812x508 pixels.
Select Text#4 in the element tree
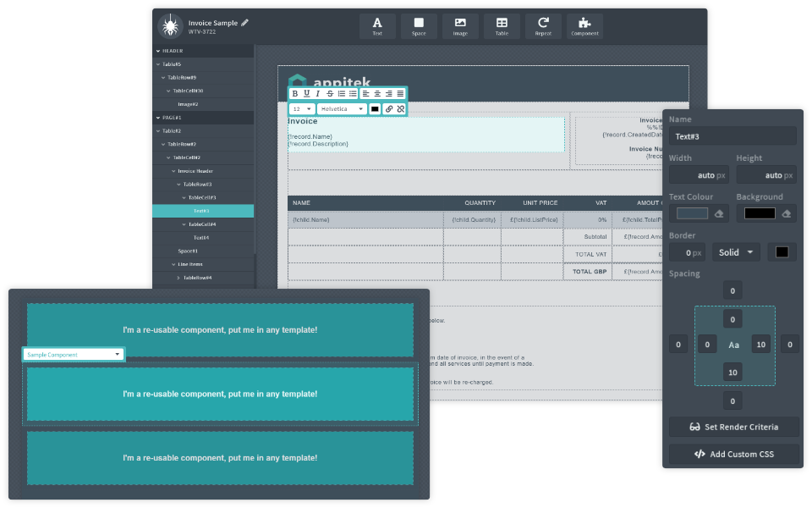tap(200, 238)
